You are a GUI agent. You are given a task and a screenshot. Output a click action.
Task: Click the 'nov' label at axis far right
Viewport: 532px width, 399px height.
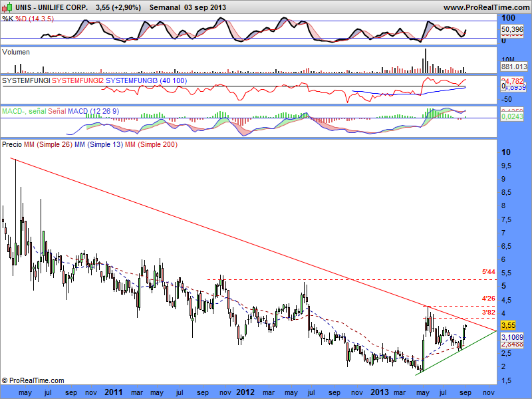click(x=489, y=392)
